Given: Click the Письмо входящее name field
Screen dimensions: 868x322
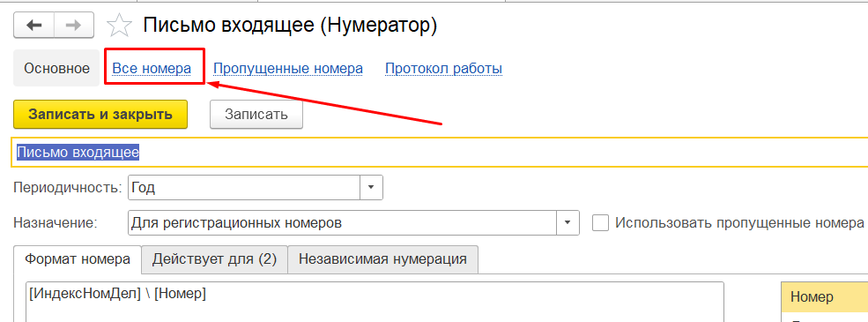Looking at the screenshot, I should 440,152.
